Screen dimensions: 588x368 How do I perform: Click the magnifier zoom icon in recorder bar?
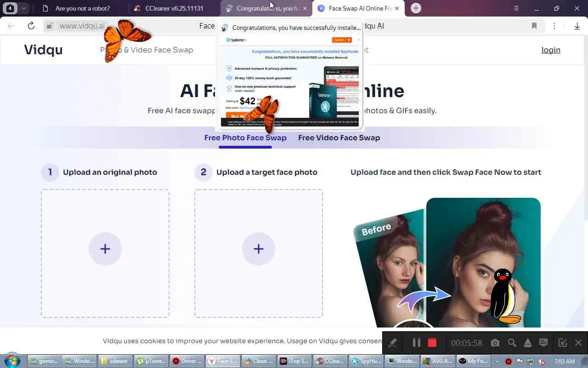[x=512, y=343]
